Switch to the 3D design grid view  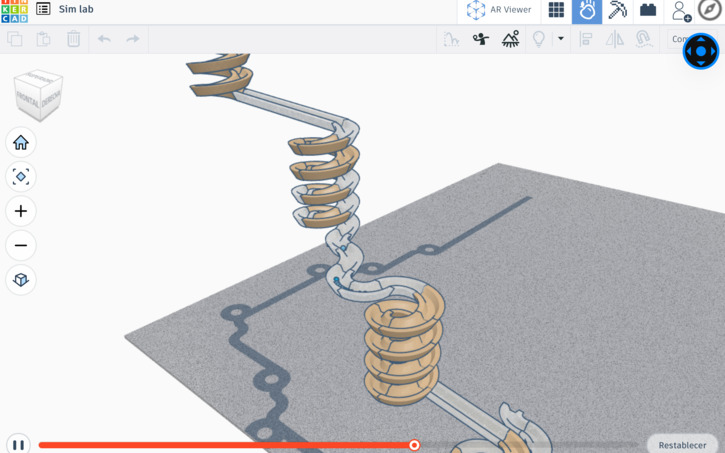click(x=556, y=10)
